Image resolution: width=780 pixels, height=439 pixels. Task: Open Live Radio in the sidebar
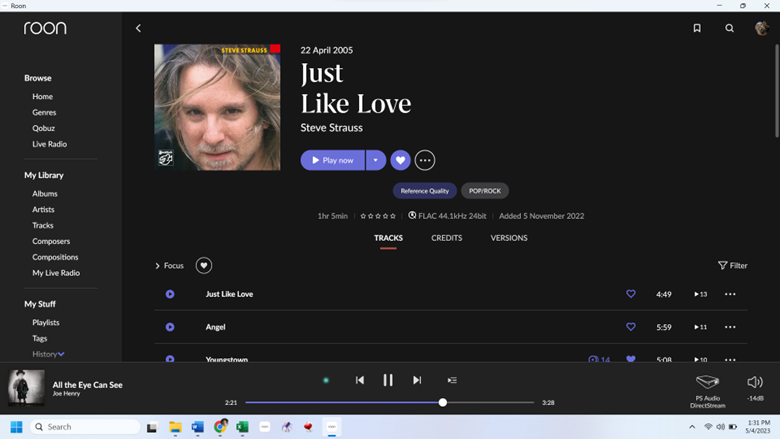(x=50, y=144)
